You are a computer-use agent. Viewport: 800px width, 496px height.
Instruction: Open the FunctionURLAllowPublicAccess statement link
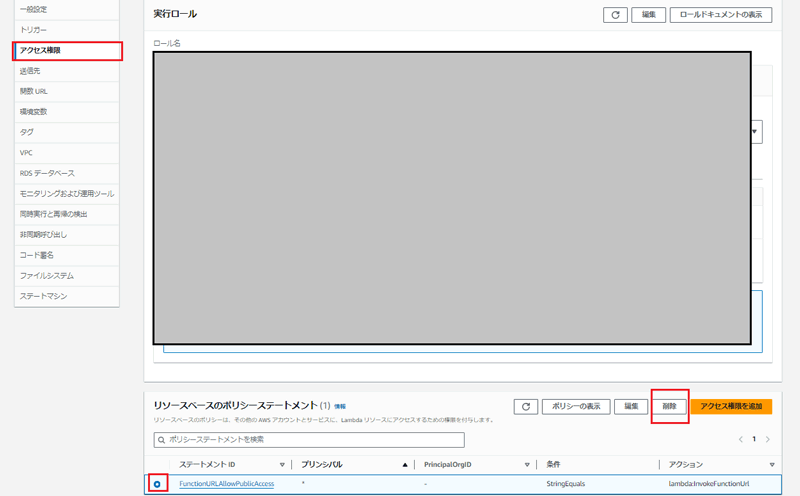pos(227,484)
